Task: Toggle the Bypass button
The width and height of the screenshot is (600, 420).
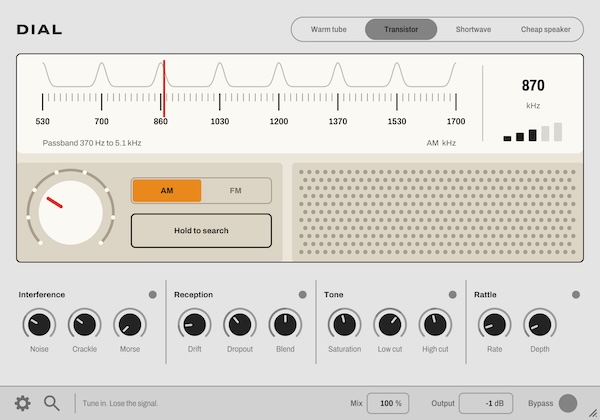Action: coord(568,403)
